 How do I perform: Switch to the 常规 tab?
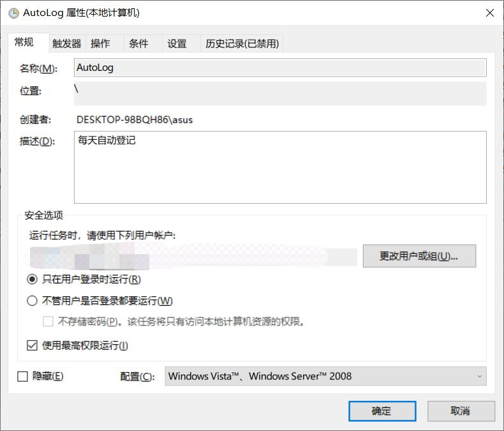pyautogui.click(x=28, y=42)
